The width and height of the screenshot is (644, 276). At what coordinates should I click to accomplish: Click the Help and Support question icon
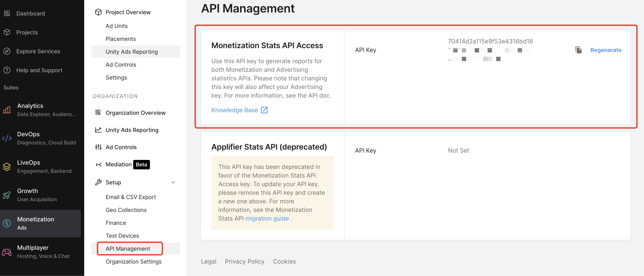pos(7,70)
